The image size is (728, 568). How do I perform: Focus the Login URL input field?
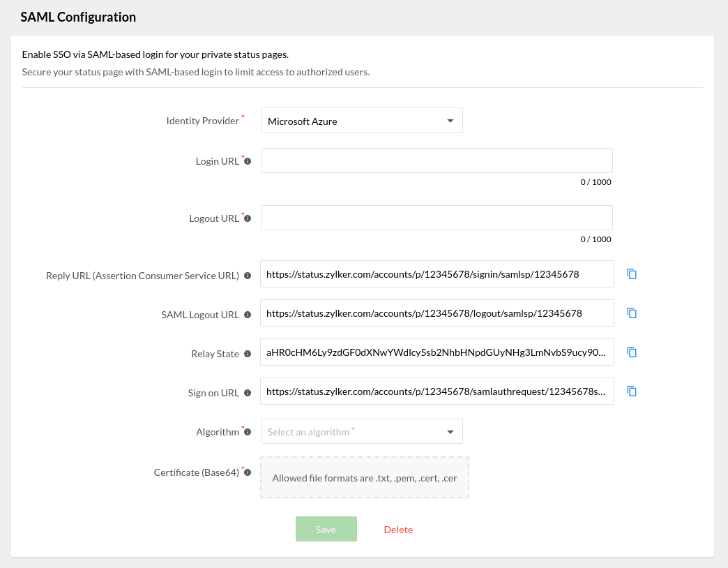click(x=437, y=160)
